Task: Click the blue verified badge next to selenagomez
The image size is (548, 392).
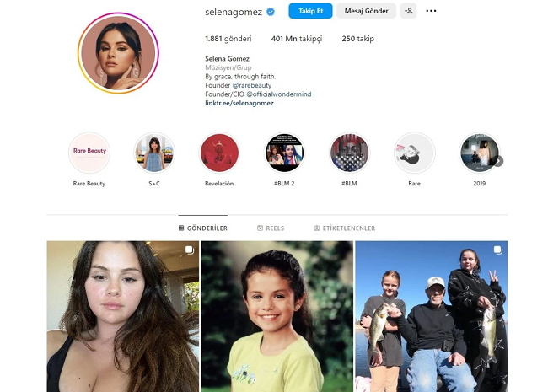Action: pyautogui.click(x=271, y=12)
